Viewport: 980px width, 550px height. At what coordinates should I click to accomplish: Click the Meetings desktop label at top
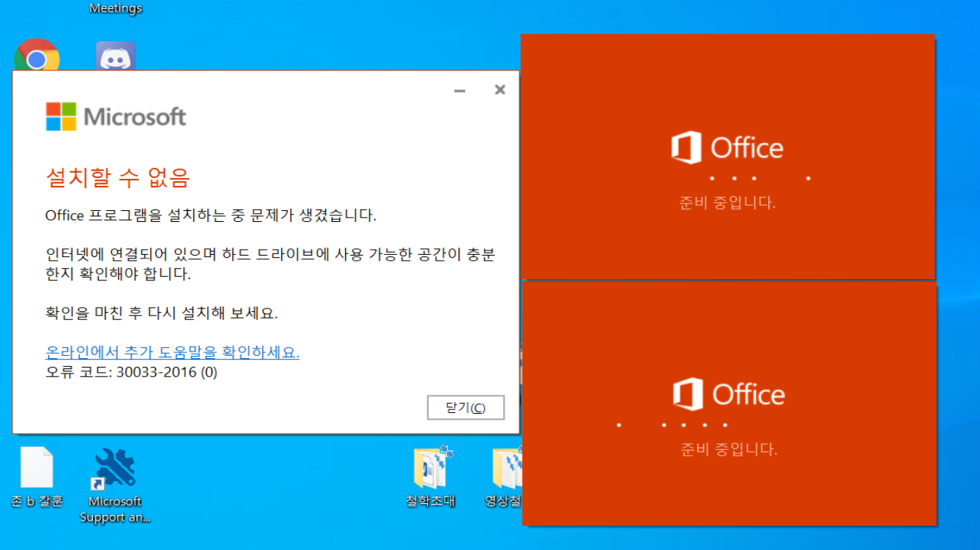coord(116,8)
